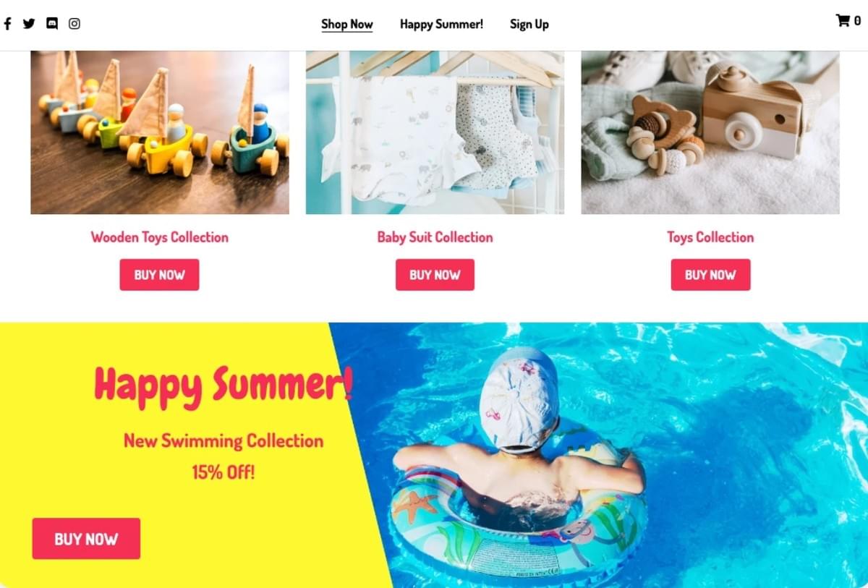Buy the Baby Suit Collection
Image resolution: width=868 pixels, height=588 pixels.
click(x=435, y=275)
